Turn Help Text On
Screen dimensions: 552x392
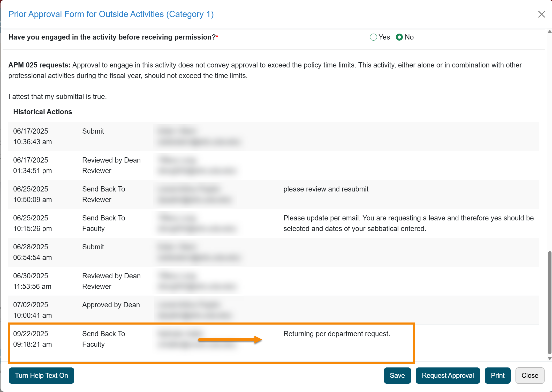tap(41, 375)
